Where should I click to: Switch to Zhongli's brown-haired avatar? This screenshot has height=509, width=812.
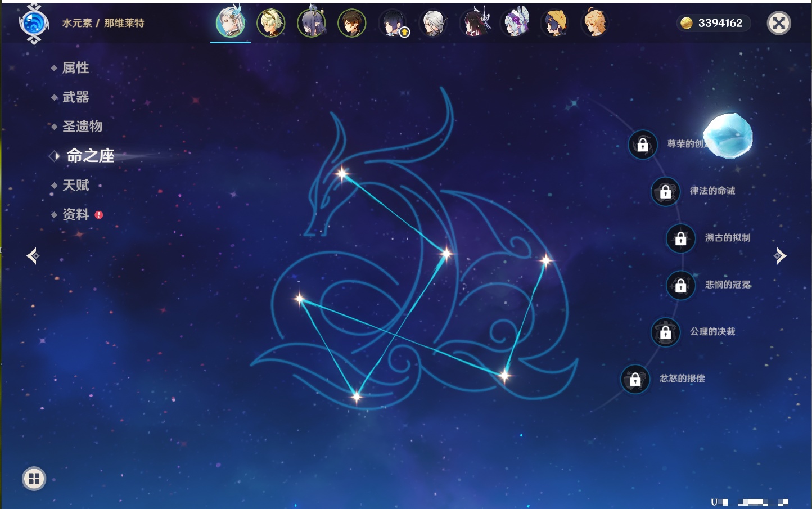(x=352, y=23)
